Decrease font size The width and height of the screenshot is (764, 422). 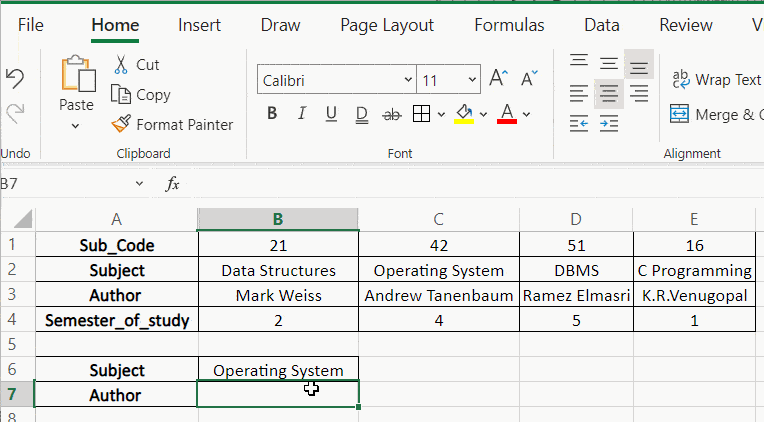[529, 78]
